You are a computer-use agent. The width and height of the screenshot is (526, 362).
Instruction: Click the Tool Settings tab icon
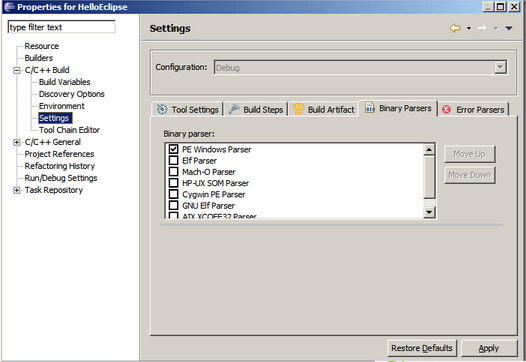coord(162,109)
